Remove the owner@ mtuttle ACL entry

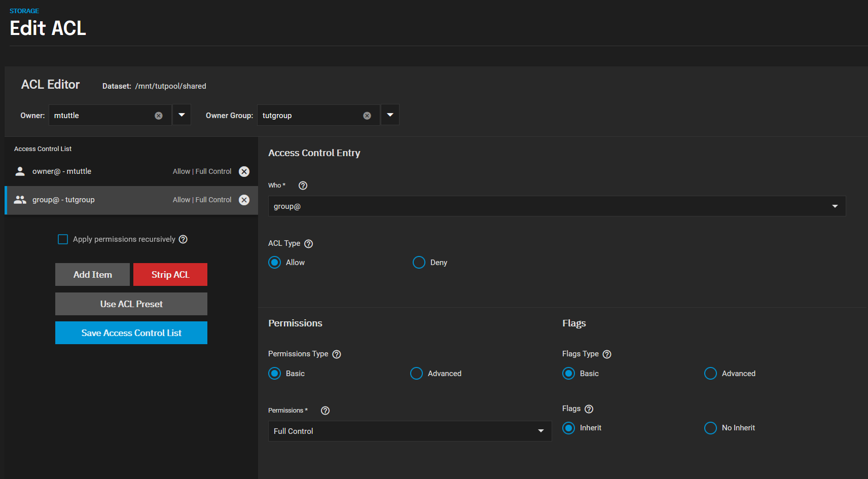244,171
